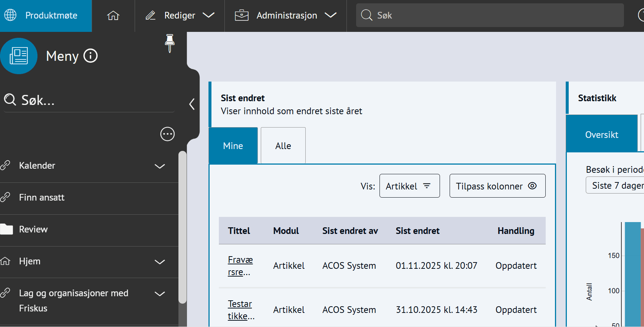Click the home icon in top bar

click(x=113, y=16)
